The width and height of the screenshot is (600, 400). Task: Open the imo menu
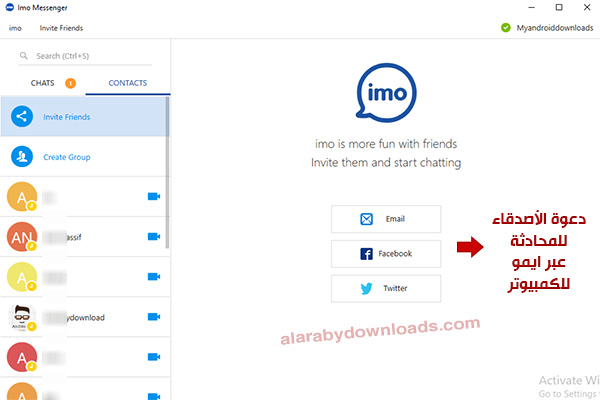click(x=15, y=28)
